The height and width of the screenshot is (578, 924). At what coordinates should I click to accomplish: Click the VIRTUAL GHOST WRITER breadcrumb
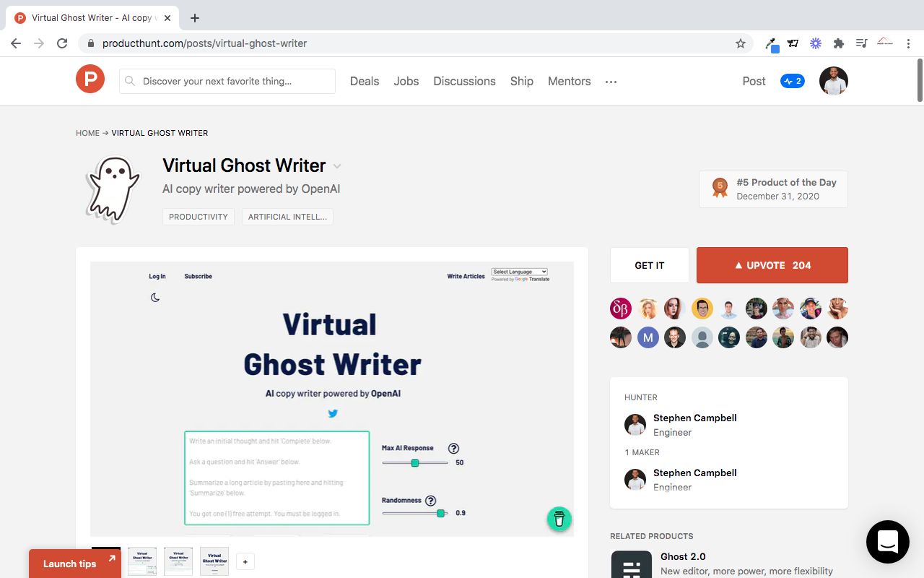tap(160, 133)
